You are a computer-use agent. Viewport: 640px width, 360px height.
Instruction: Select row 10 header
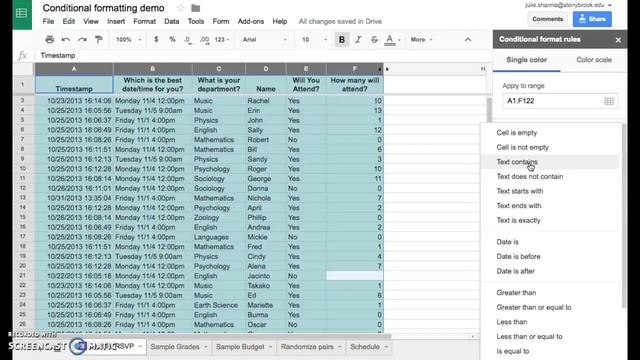click(23, 169)
